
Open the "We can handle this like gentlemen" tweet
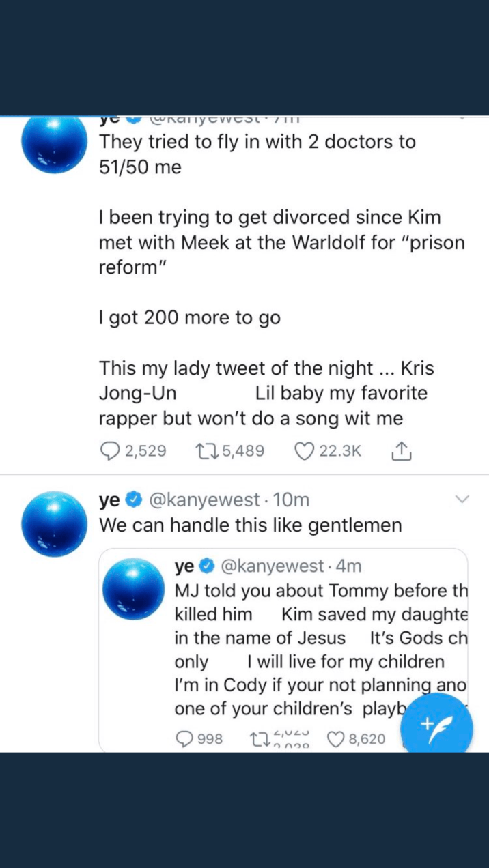pyautogui.click(x=250, y=525)
